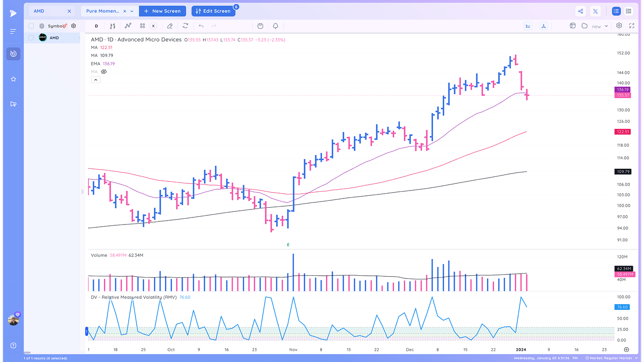Click the 135.37 current price tag
644x362 pixels.
(x=622, y=95)
